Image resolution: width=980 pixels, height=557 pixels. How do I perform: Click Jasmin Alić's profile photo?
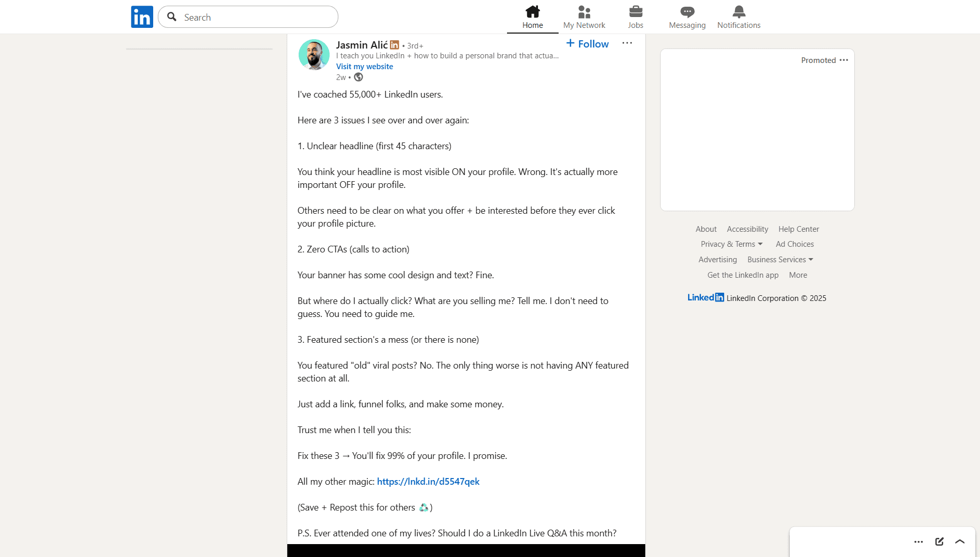point(314,55)
